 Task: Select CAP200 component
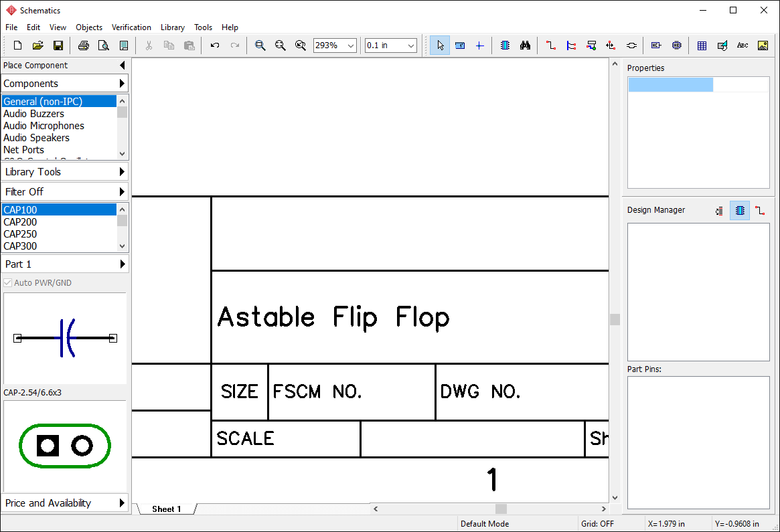tap(59, 221)
